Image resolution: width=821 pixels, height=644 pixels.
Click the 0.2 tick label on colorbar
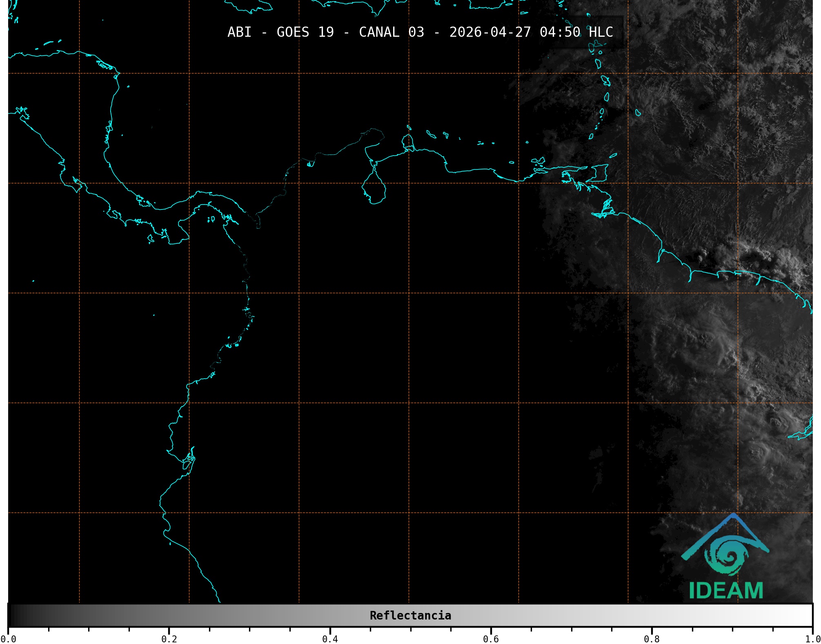pos(169,639)
